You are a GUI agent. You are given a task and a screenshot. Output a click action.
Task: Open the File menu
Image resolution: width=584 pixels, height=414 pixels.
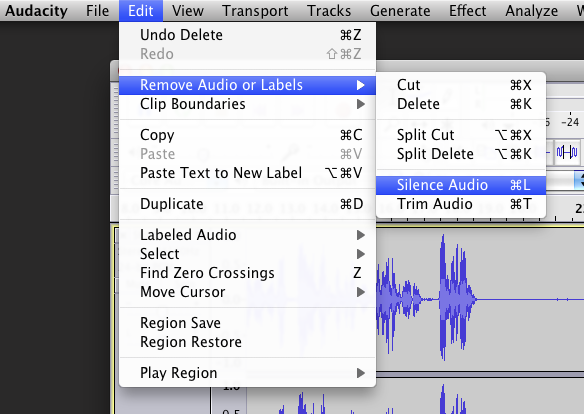(97, 10)
